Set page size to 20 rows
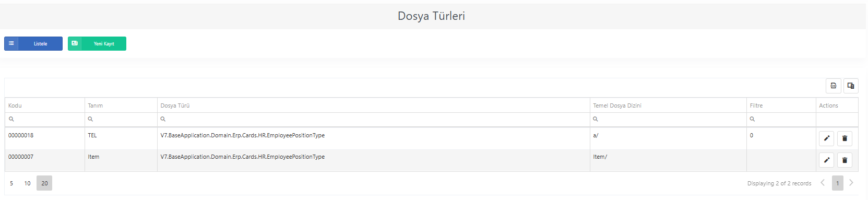The image size is (868, 200). tap(44, 183)
